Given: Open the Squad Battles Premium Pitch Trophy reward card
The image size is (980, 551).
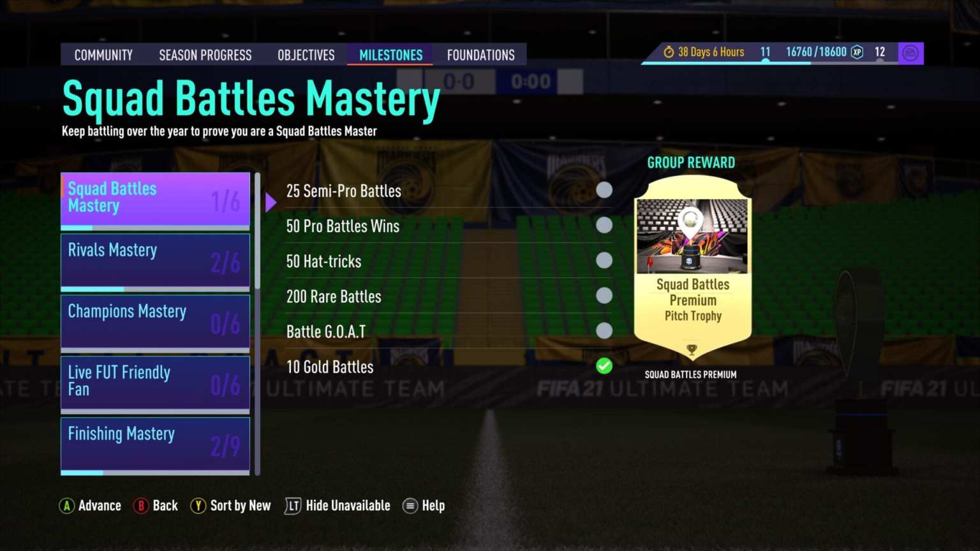Looking at the screenshot, I should [692, 268].
